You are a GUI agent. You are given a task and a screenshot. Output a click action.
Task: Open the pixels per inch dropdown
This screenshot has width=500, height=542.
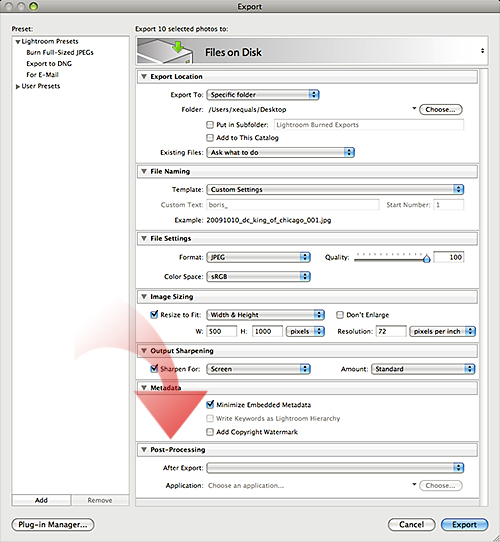point(442,331)
